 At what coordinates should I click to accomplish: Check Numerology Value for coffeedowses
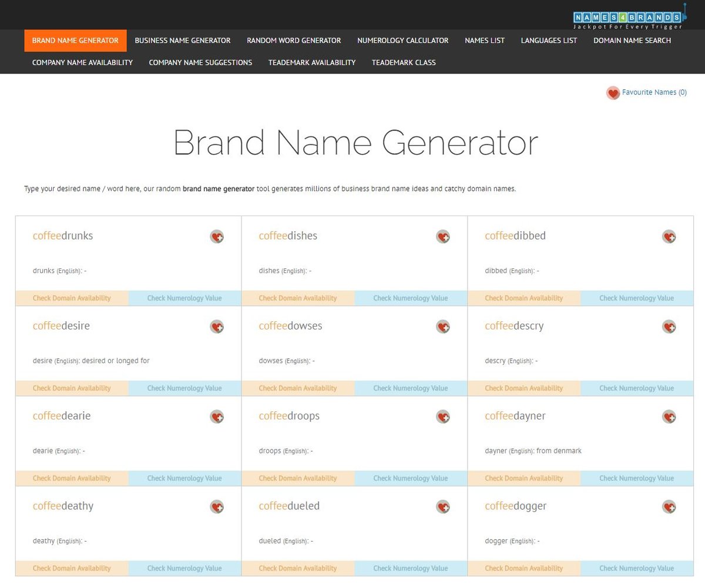click(x=411, y=388)
